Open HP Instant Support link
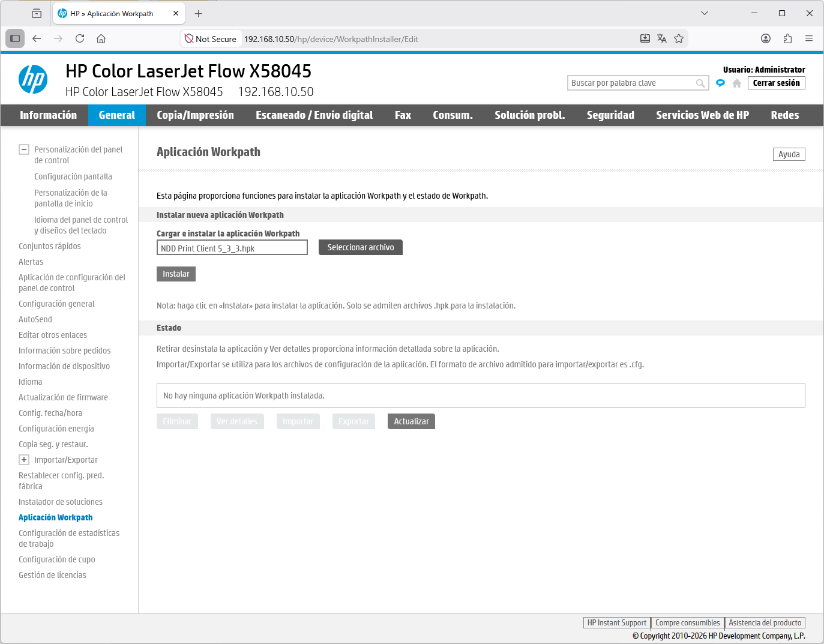This screenshot has height=644, width=824. [617, 623]
